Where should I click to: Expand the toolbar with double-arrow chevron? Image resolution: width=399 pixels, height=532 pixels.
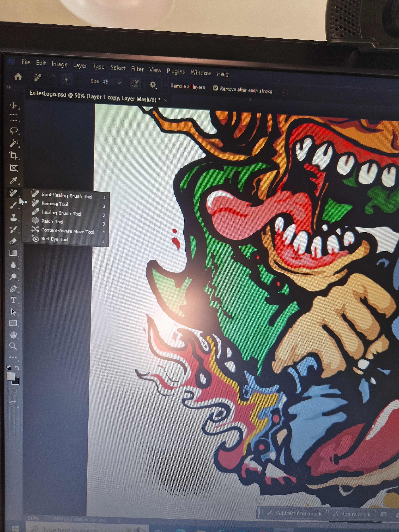click(x=9, y=87)
